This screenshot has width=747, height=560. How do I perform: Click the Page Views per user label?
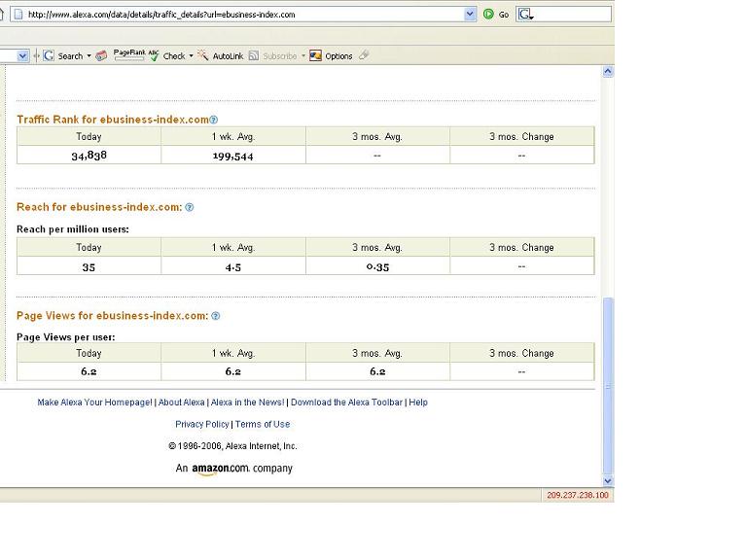point(66,337)
